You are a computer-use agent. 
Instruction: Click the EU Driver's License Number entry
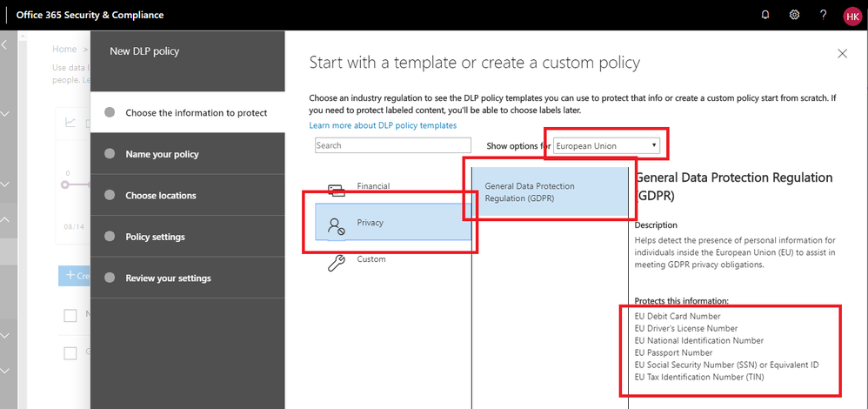(x=686, y=328)
